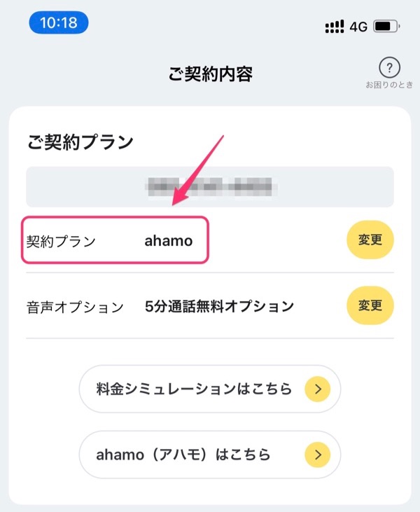The height and width of the screenshot is (512, 420).
Task: Tap the battery status icon
Action: pos(386,26)
